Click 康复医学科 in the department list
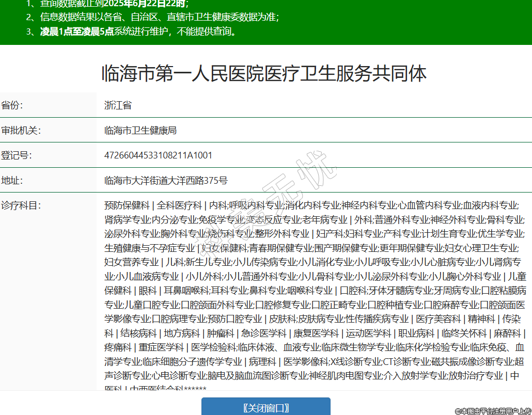Viewport: 532px width, 415px height. point(316,333)
